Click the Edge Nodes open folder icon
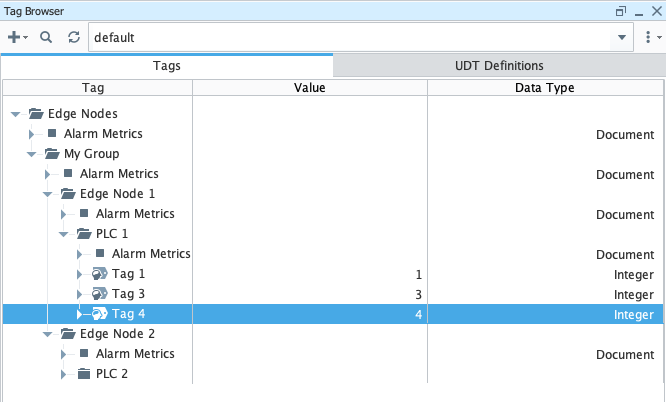The width and height of the screenshot is (666, 402). click(x=36, y=114)
